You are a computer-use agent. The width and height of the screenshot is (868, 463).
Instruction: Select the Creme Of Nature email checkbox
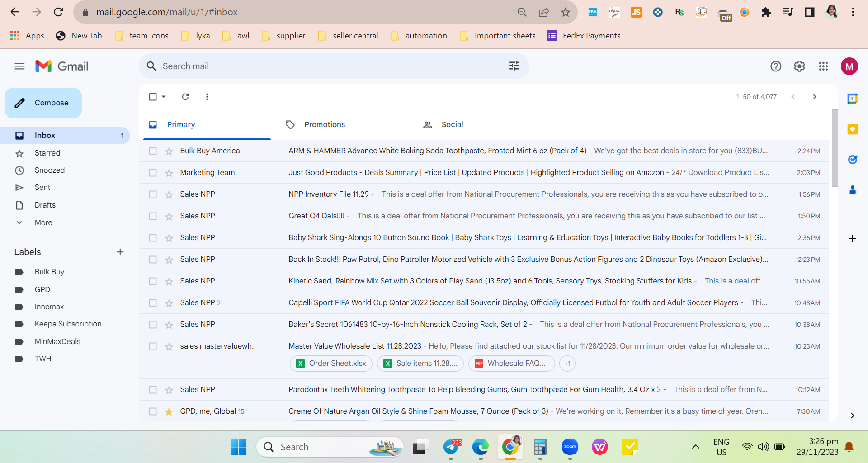(x=153, y=411)
